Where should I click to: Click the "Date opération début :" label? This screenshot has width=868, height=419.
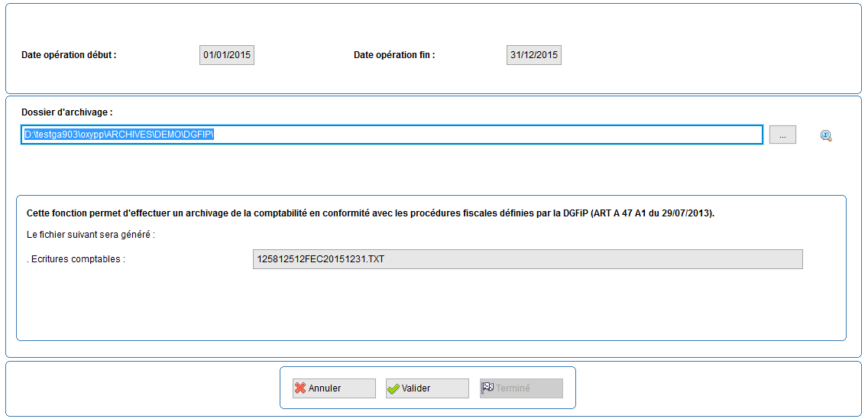69,55
